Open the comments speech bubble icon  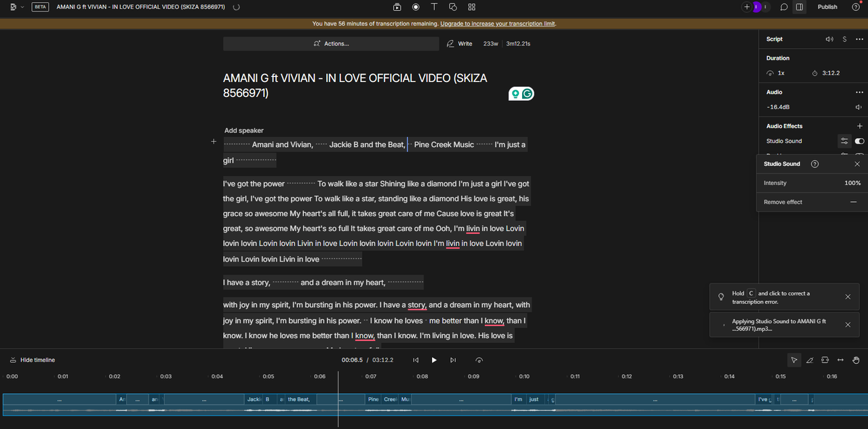coord(783,7)
